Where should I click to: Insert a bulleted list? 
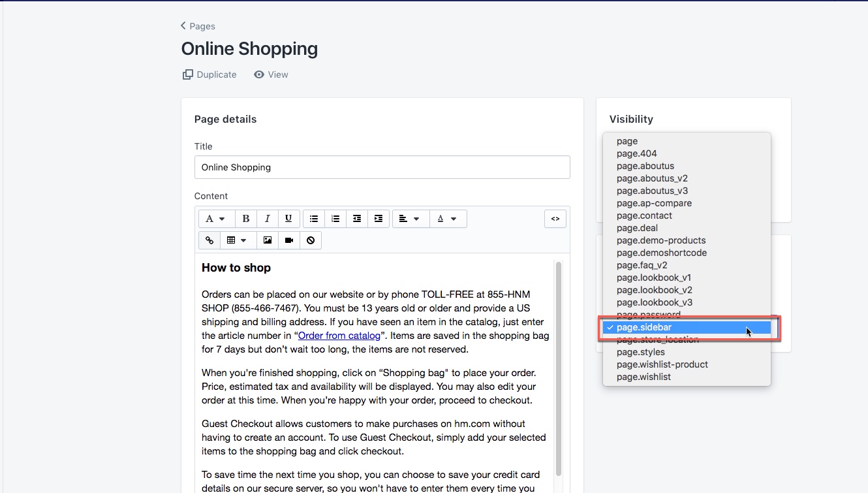pos(314,219)
